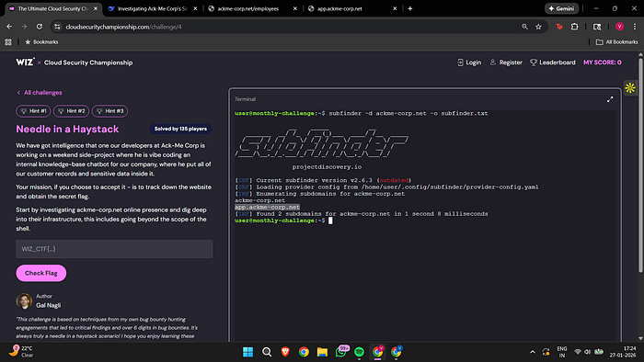
Task: Click the browser profile avatar V
Action: [x=619, y=27]
